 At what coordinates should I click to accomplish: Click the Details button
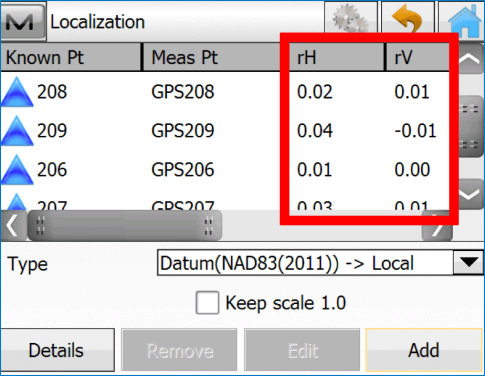coord(57,350)
